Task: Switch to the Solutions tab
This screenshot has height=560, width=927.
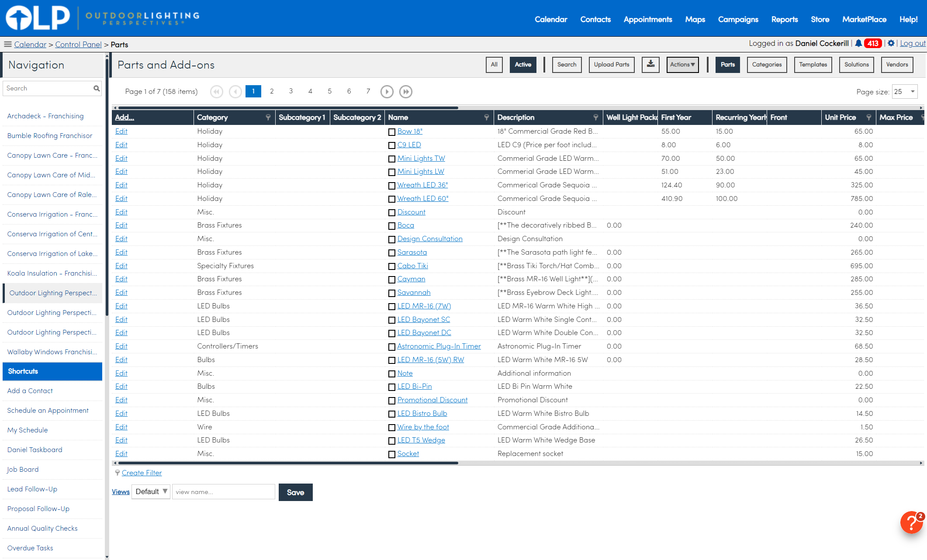Action: tap(857, 65)
